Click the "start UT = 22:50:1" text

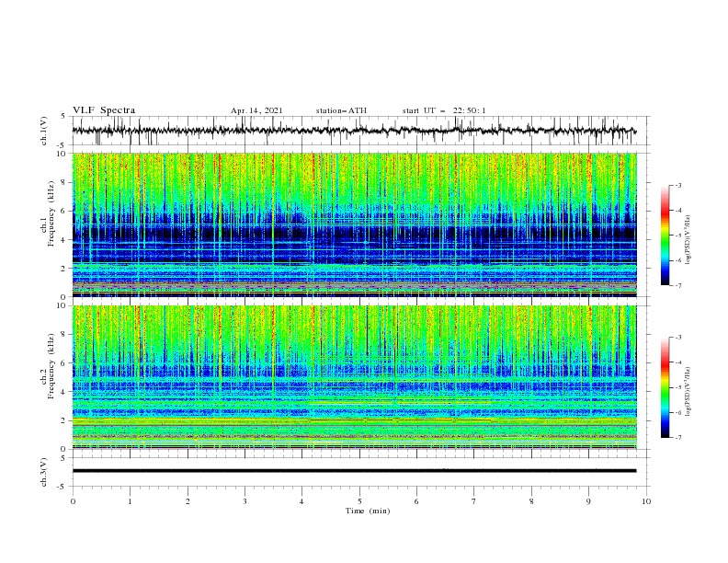444,110
